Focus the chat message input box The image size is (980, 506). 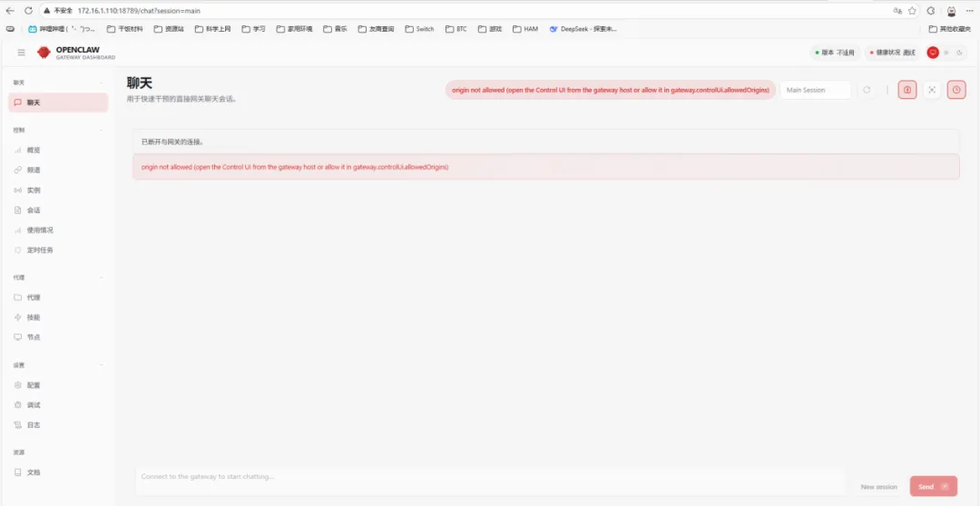click(491, 482)
